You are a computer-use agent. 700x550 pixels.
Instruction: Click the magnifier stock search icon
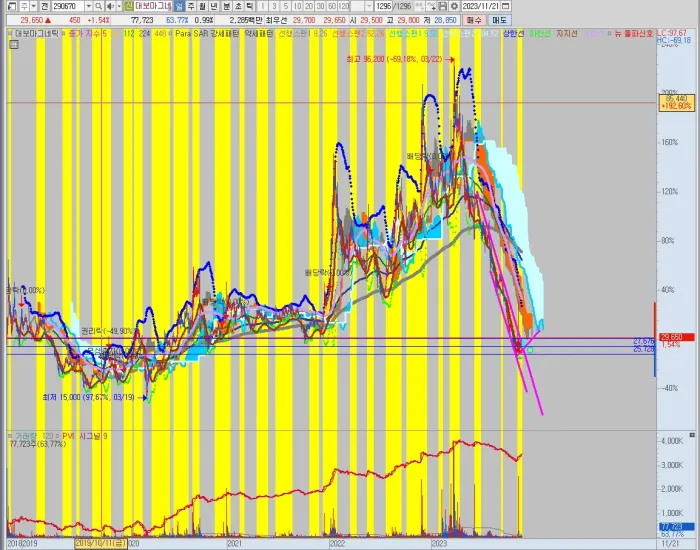click(x=99, y=6)
